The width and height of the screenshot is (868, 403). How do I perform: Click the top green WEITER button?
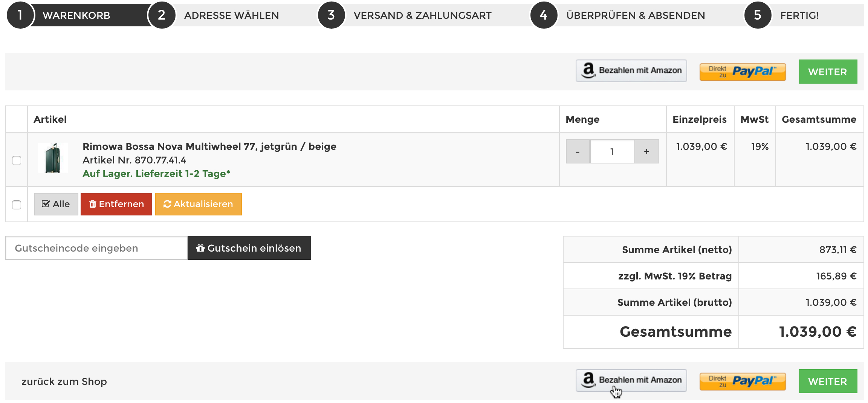pos(827,72)
